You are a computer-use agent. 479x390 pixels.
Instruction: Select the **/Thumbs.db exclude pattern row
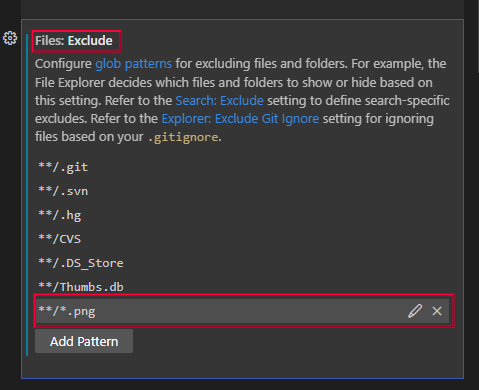tap(242, 287)
